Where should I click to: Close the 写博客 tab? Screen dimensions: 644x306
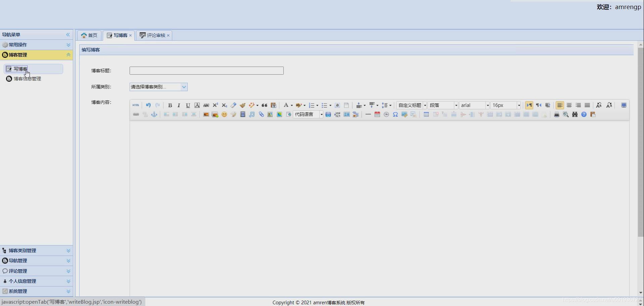click(x=131, y=35)
